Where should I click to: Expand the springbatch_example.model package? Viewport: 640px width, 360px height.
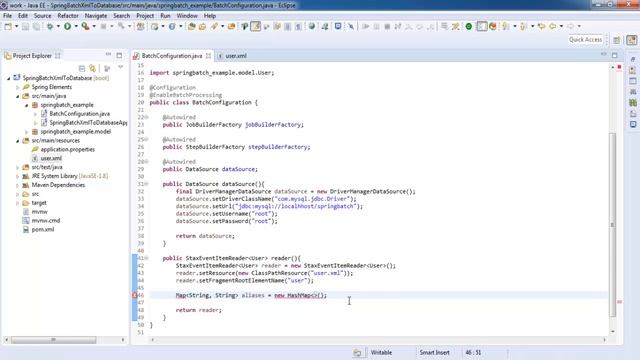coord(27,132)
